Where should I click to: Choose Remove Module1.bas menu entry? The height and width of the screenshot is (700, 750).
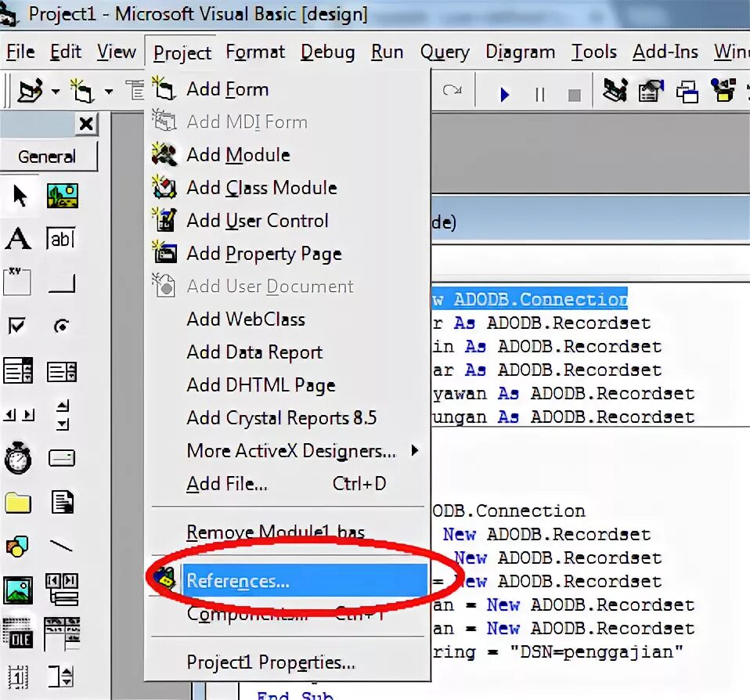coord(287,532)
